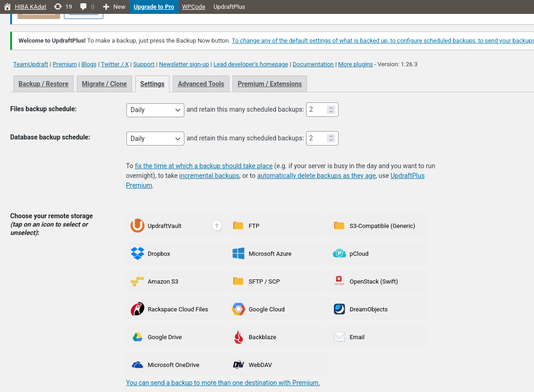Screen dimensions: 534x392
Task: Open Lead developer's homepage link
Action: pyautogui.click(x=251, y=64)
